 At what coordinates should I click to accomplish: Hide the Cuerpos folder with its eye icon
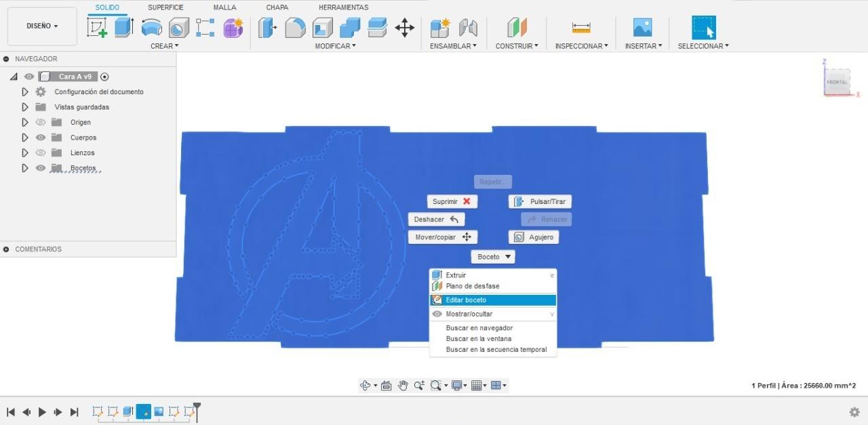coord(41,138)
